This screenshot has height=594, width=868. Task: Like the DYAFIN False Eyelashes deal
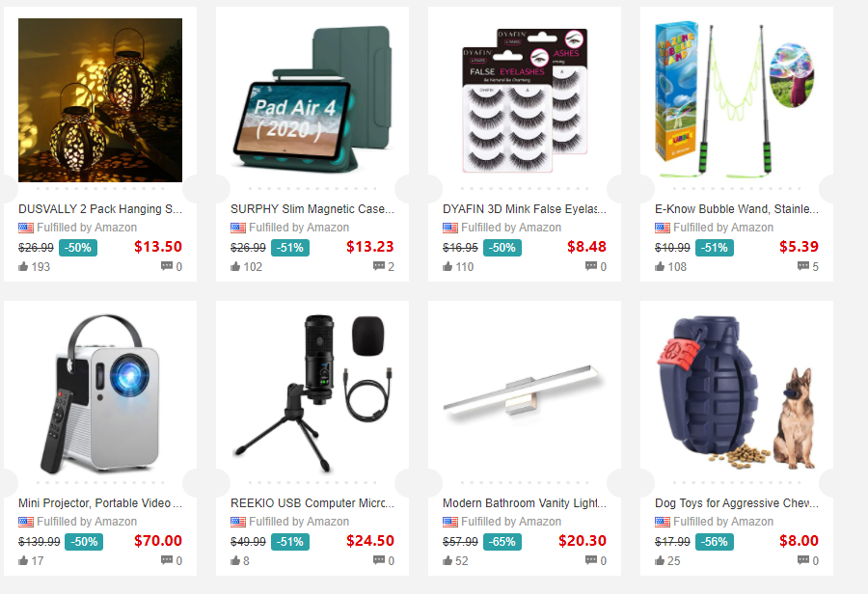[x=448, y=266]
